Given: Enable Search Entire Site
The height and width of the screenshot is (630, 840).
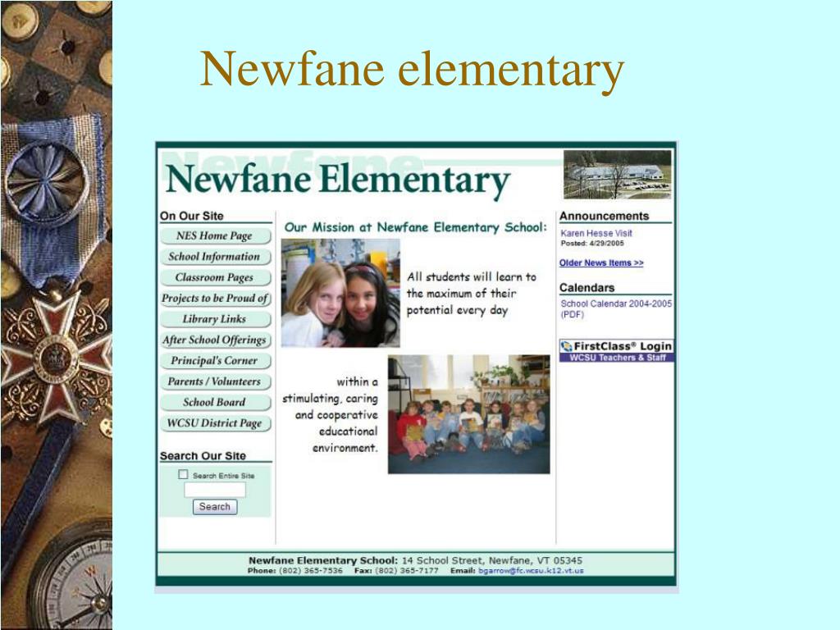Looking at the screenshot, I should [181, 473].
